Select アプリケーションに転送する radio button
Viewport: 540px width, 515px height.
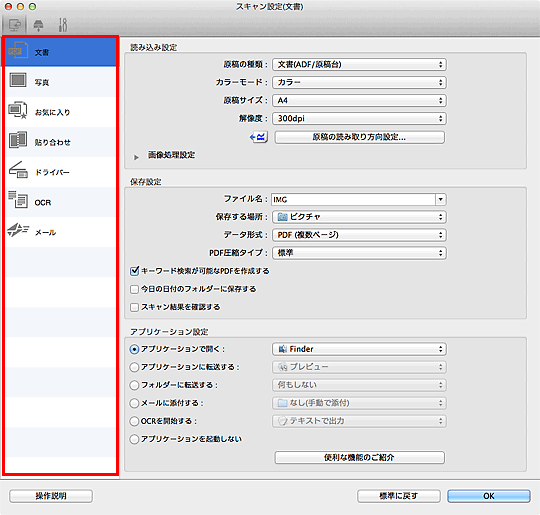click(134, 367)
